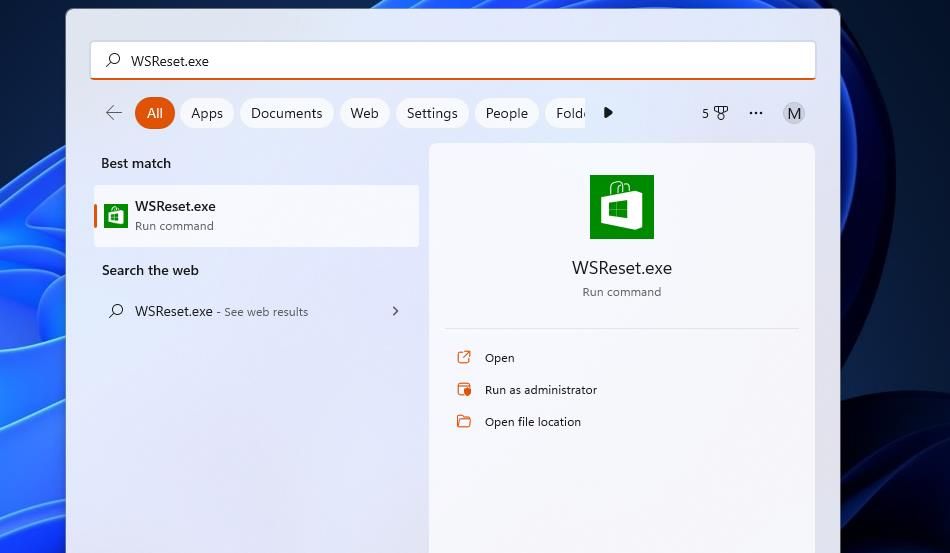Select the All filter tab
Image resolution: width=950 pixels, height=553 pixels.
[154, 113]
